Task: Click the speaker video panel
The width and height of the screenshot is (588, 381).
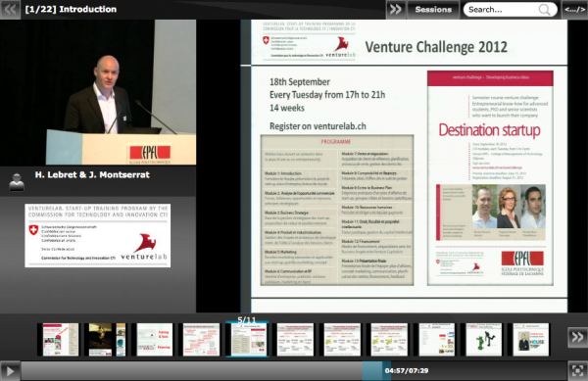Action: pyautogui.click(x=98, y=92)
